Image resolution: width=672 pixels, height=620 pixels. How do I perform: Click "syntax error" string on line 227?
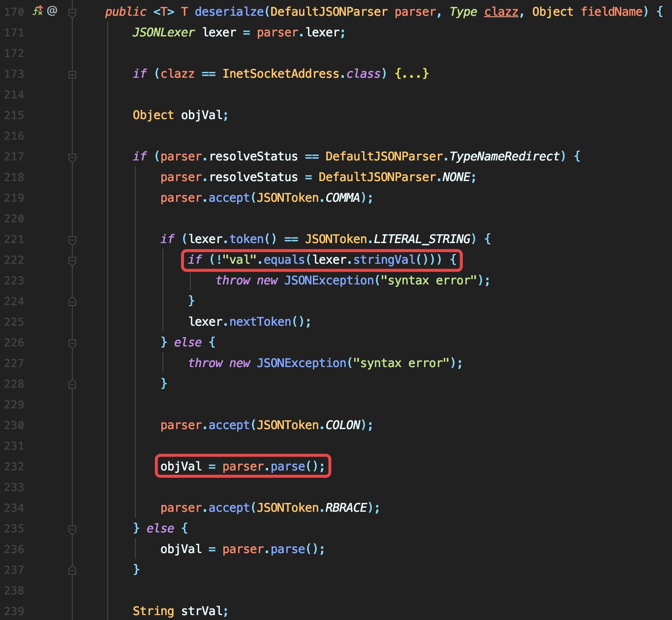pos(401,363)
